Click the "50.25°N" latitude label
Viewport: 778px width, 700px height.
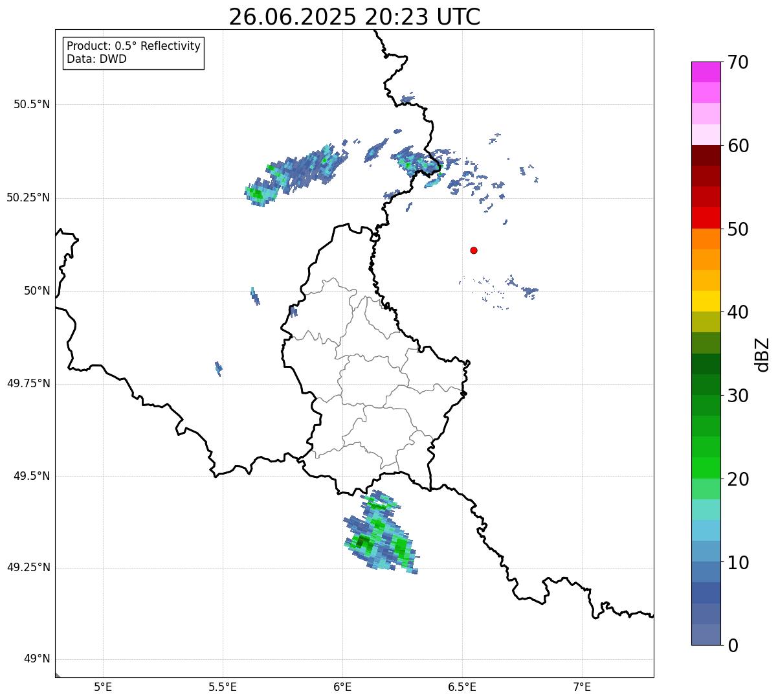(28, 198)
